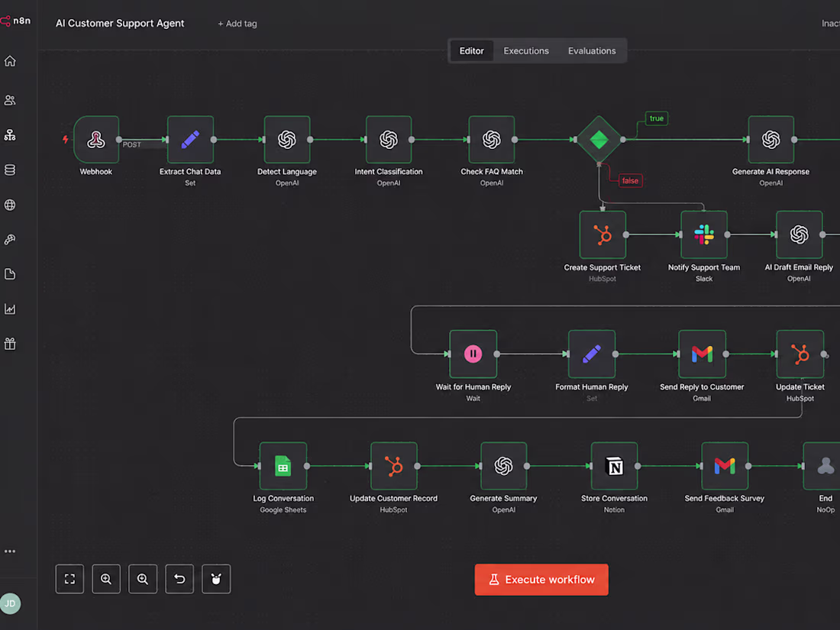Screen dimensions: 840x630
Task: Open the three-dots more menu in sidebar
Action: click(x=10, y=551)
